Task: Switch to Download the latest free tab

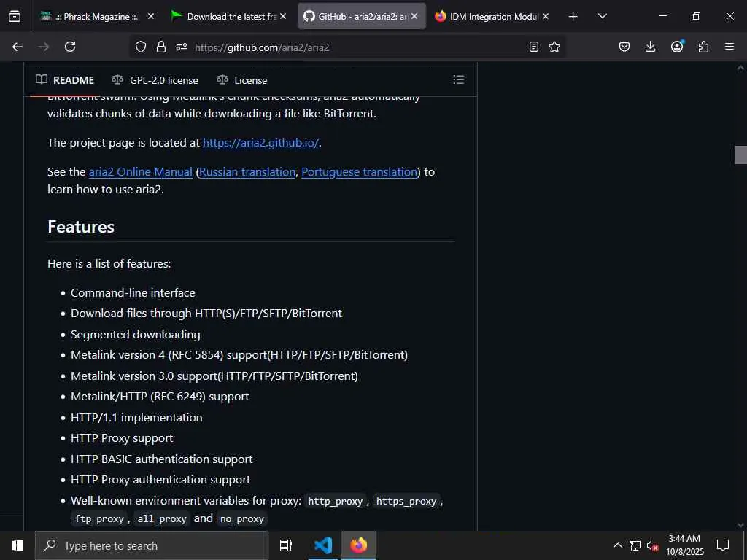Action: [x=230, y=16]
